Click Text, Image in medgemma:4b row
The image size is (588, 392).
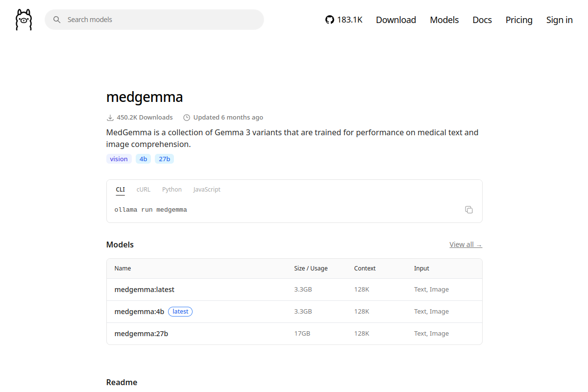click(x=431, y=312)
